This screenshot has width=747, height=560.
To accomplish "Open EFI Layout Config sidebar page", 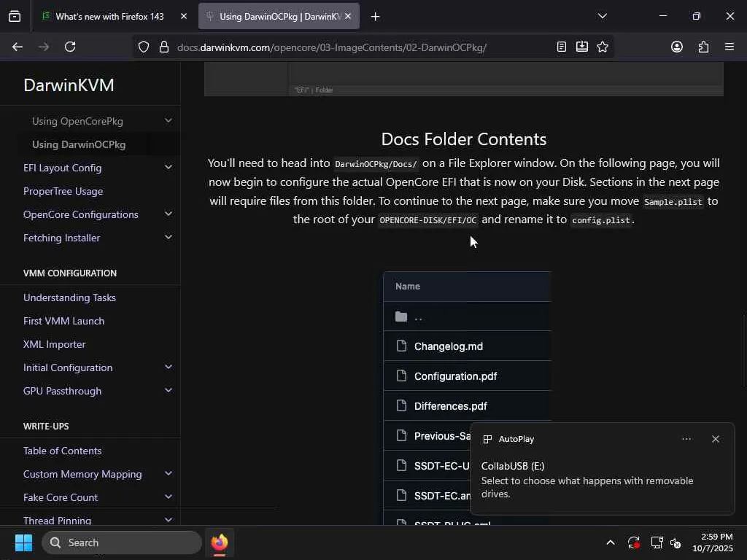I will 63,168.
